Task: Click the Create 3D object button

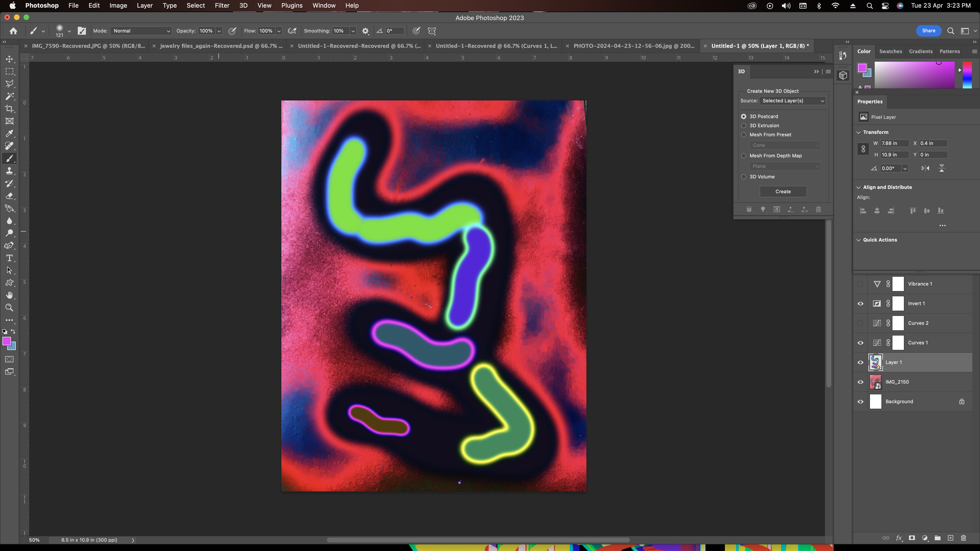Action: [x=783, y=192]
